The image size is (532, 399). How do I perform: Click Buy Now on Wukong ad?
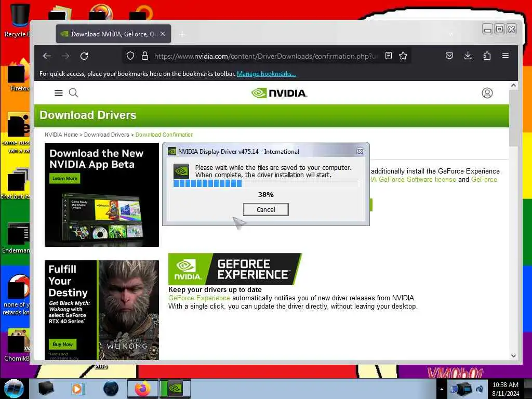pyautogui.click(x=63, y=344)
